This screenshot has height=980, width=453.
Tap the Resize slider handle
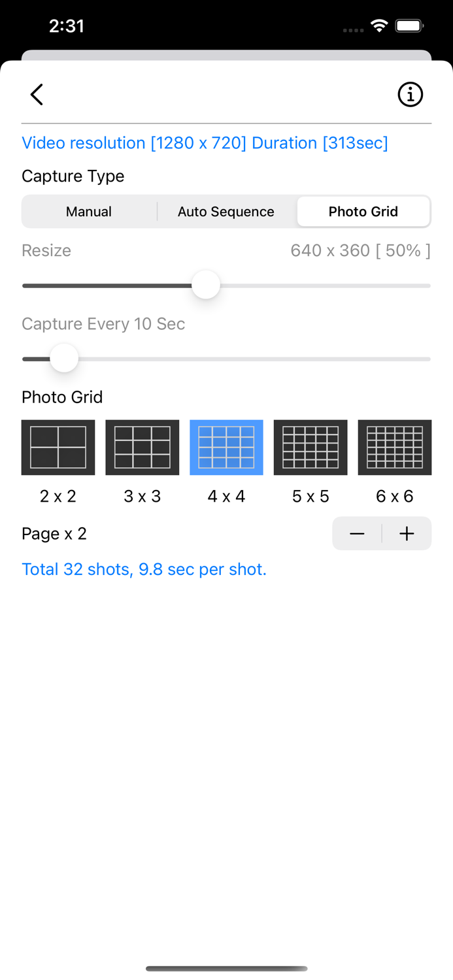coord(206,285)
